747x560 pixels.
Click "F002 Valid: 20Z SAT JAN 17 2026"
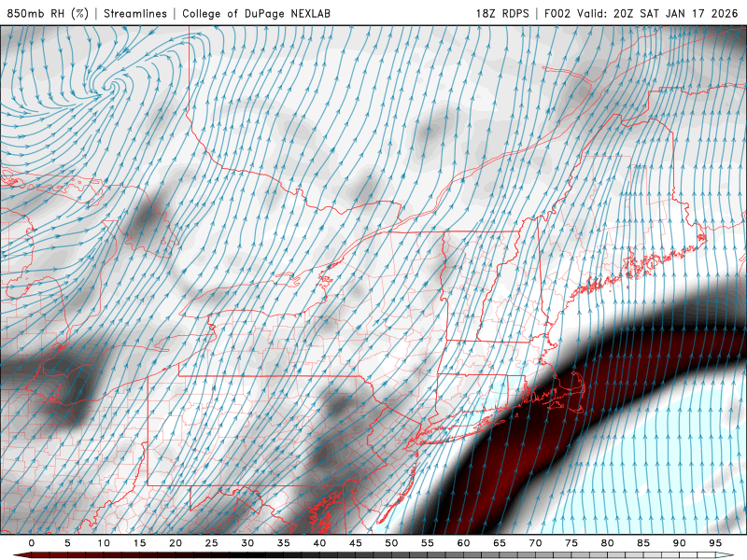tap(641, 13)
